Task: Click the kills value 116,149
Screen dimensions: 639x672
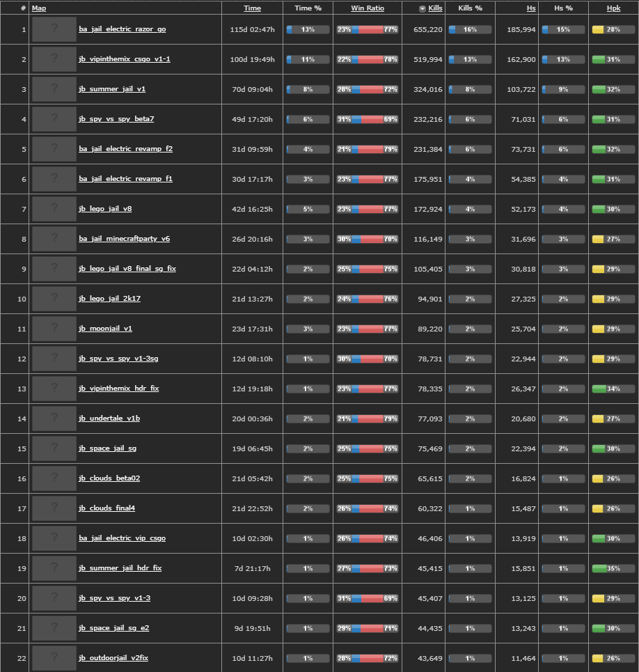Action: [428, 239]
